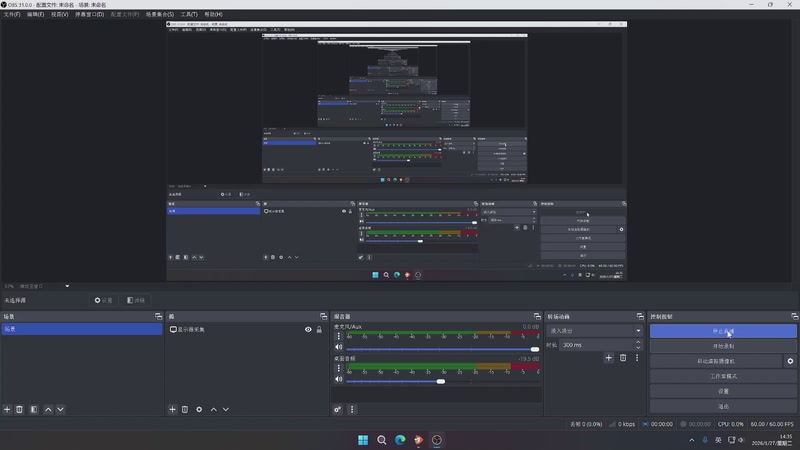The height and width of the screenshot is (450, 800).
Task: Toggle 工作室模式 studio mode
Action: [x=723, y=376]
